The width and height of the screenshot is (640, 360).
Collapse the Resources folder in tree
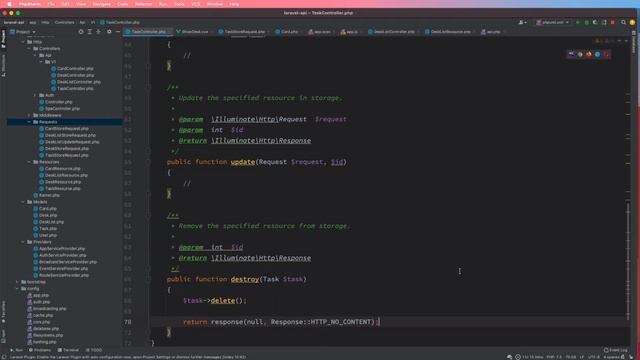pyautogui.click(x=29, y=162)
